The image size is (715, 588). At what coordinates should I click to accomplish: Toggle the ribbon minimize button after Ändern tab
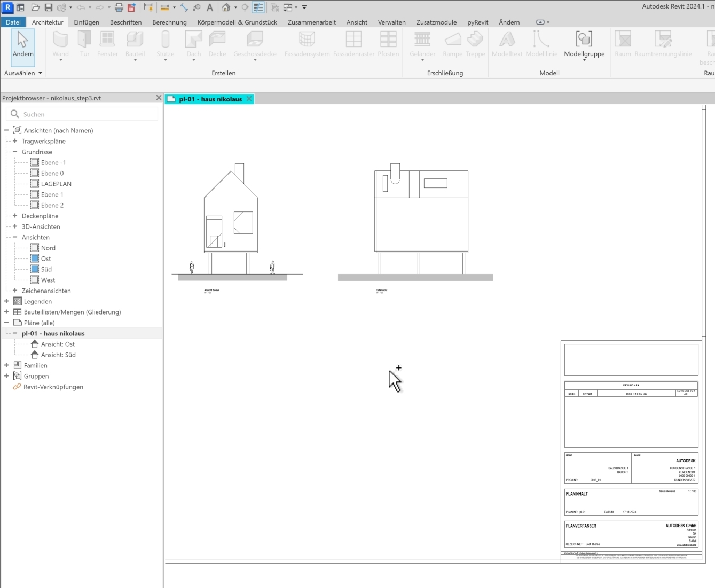click(x=540, y=22)
